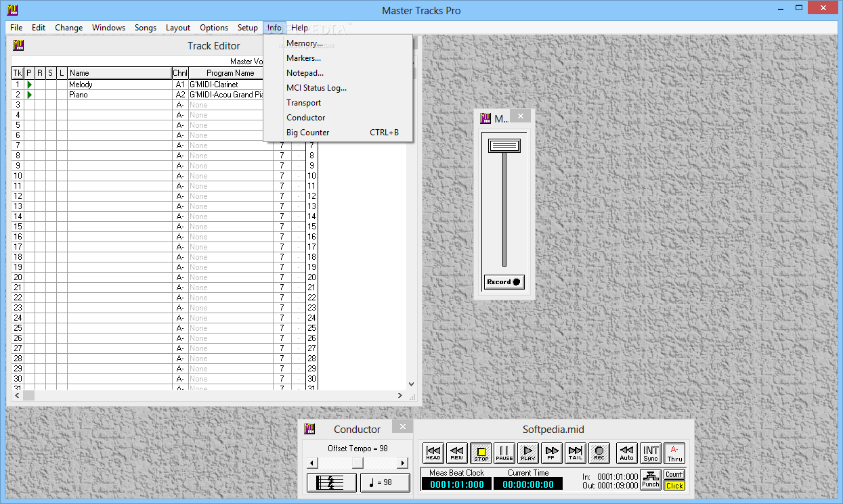This screenshot has width=843, height=504.
Task: Click the Record button in volume window
Action: pos(504,282)
